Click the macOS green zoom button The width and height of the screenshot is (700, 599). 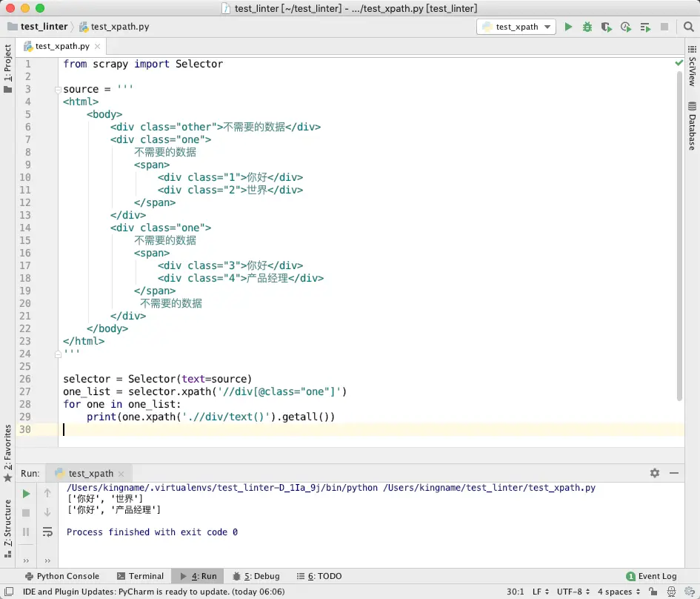coord(40,8)
